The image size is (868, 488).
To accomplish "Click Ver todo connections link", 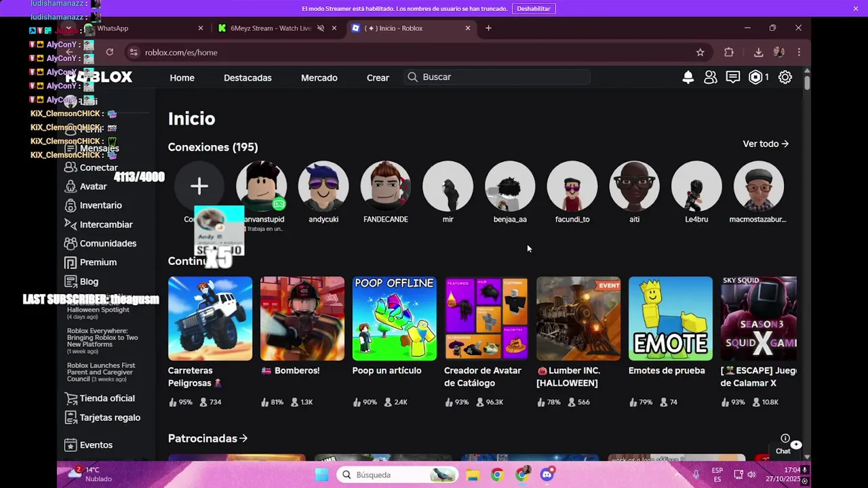I will pyautogui.click(x=766, y=144).
